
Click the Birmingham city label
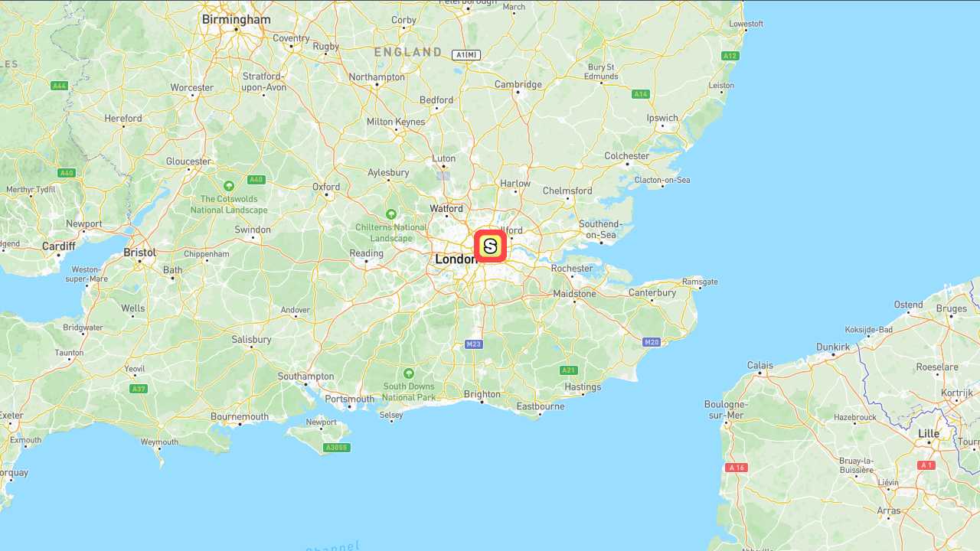(x=236, y=19)
